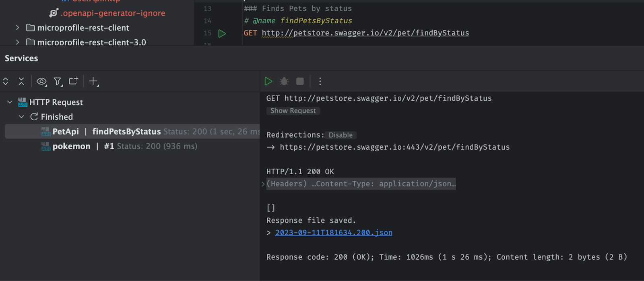
Task: Click the Show Request button
Action: pyautogui.click(x=293, y=111)
